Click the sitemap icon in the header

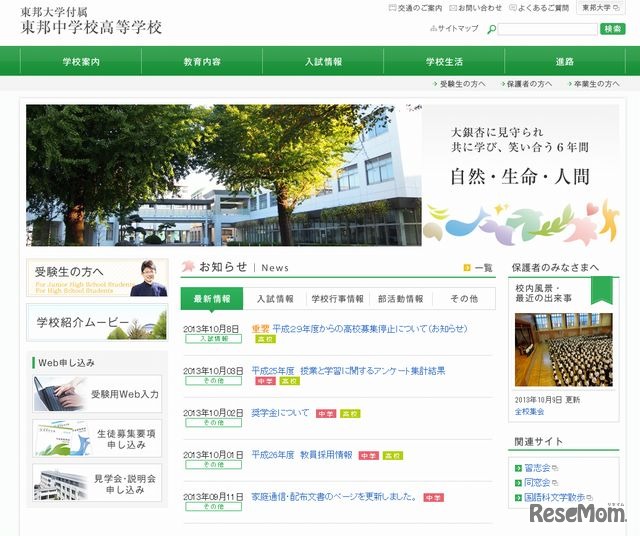(x=433, y=29)
